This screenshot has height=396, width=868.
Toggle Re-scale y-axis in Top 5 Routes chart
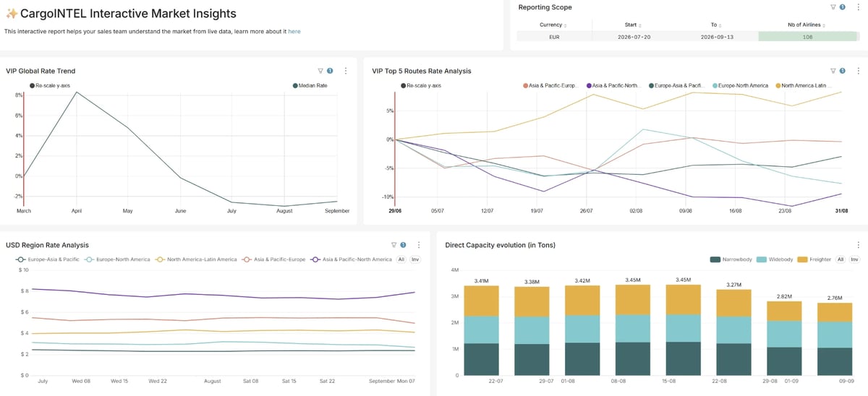421,85
